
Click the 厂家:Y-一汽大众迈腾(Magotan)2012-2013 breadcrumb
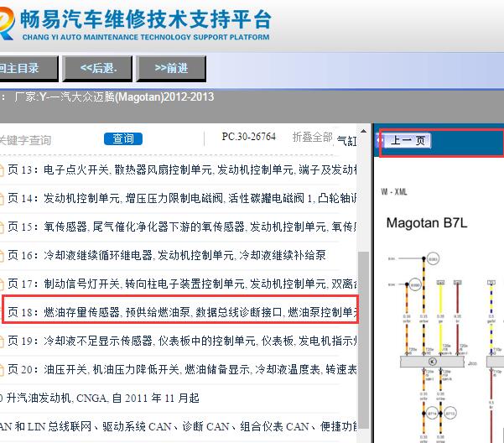click(114, 96)
